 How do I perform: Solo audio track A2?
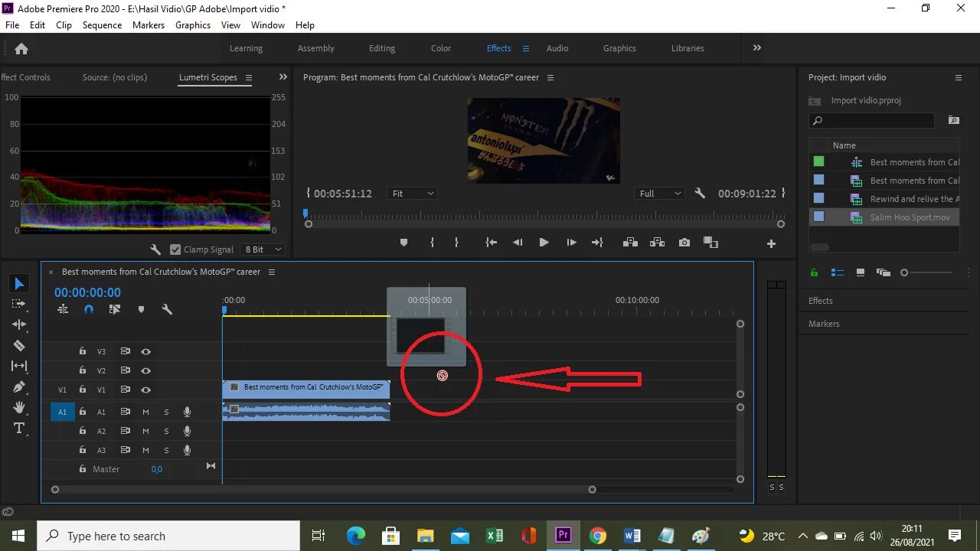coord(166,431)
